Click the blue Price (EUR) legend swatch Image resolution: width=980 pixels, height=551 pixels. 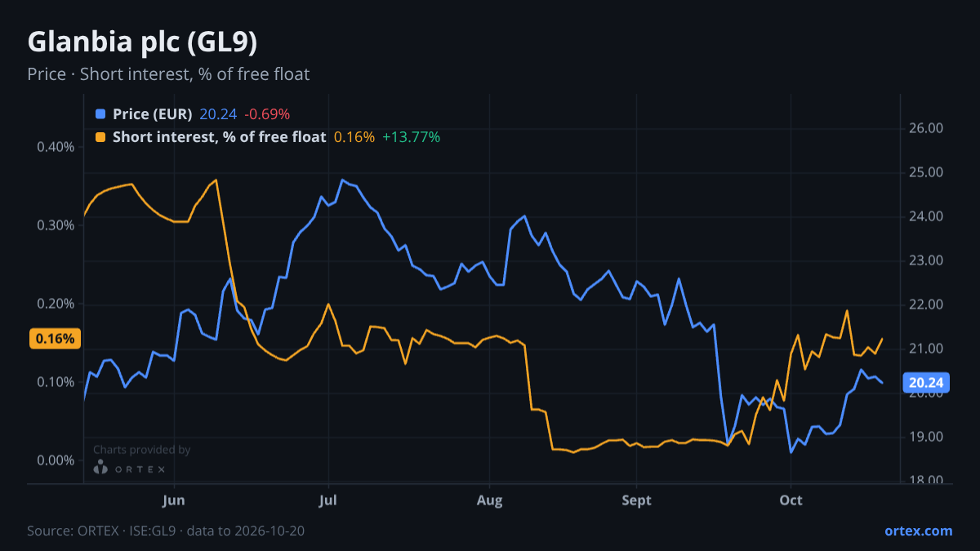click(100, 114)
